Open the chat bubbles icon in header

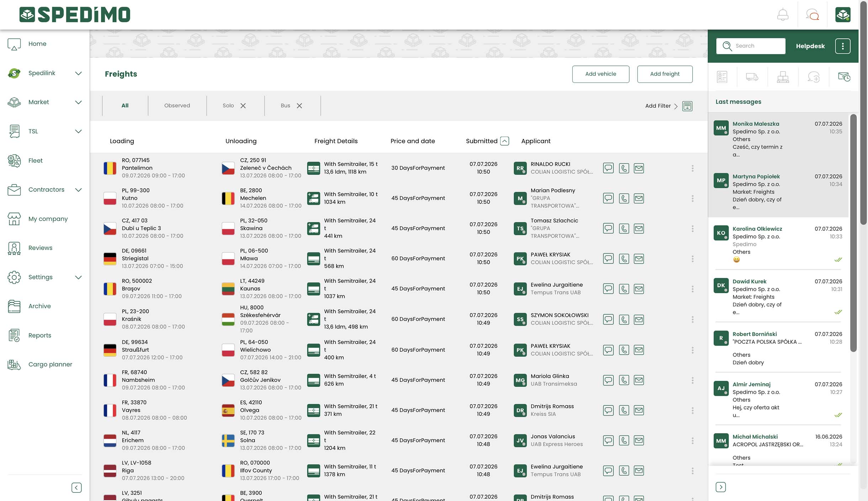[x=813, y=15]
